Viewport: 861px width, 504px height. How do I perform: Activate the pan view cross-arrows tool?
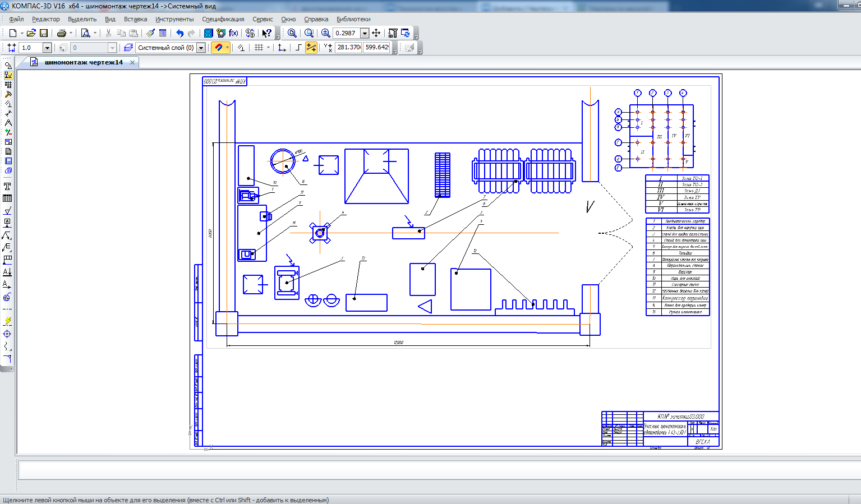(x=376, y=33)
